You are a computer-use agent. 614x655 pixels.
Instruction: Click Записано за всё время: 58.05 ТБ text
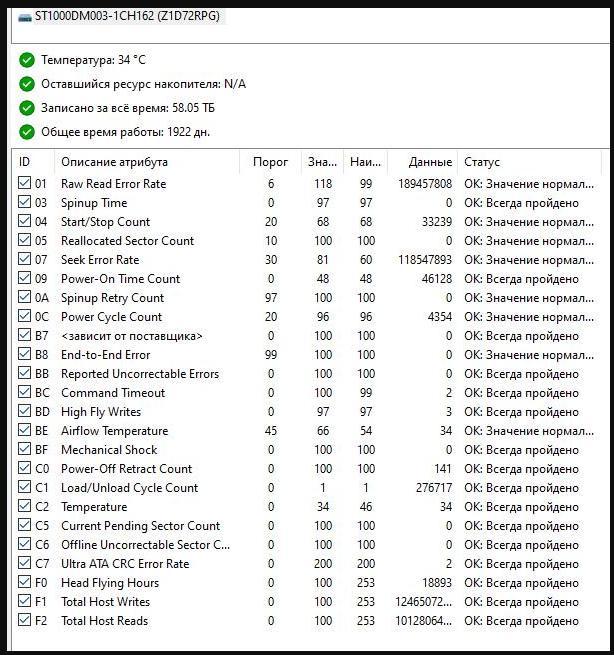click(128, 108)
